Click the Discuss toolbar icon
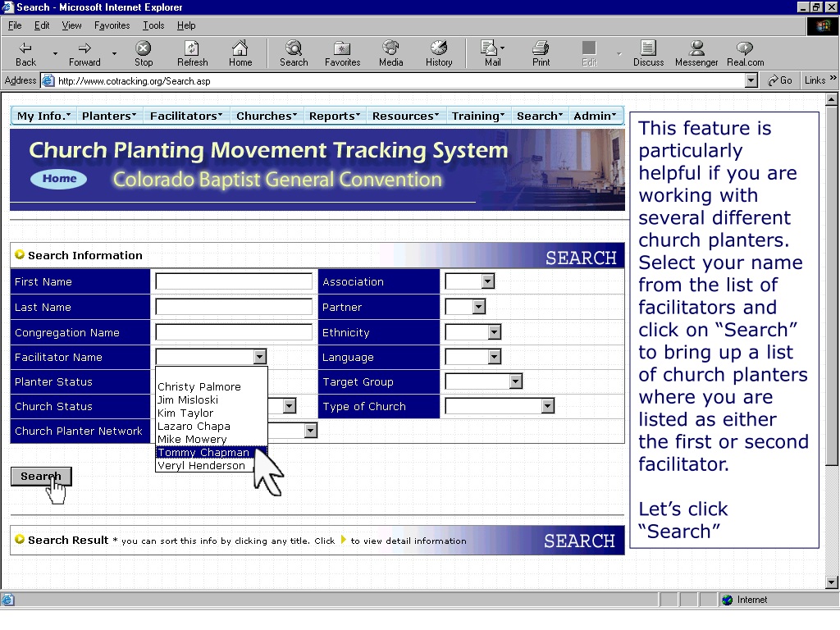840x630 pixels. coord(648,53)
